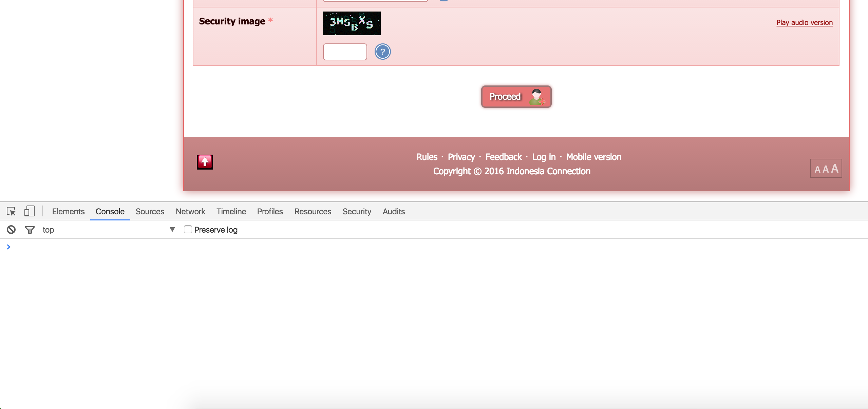Click the Play audio version link
Viewport: 868px width, 409px height.
pyautogui.click(x=804, y=23)
